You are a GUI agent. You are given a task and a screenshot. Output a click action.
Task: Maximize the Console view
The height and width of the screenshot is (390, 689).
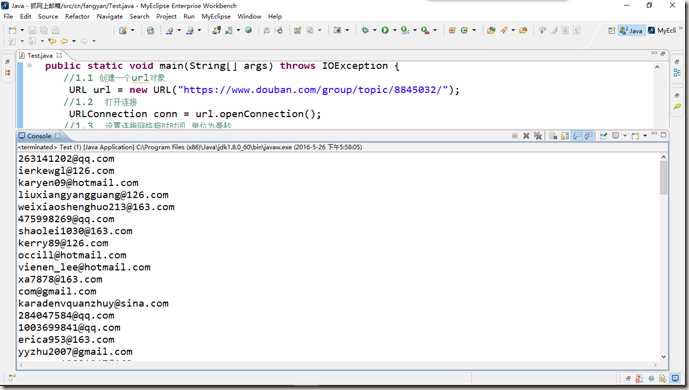pos(663,135)
